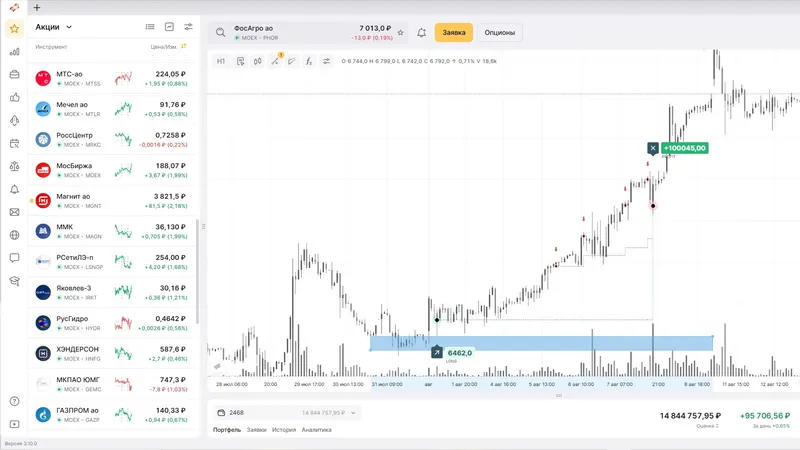The height and width of the screenshot is (450, 800).
Task: Switch to the Заявки tab
Action: [258, 430]
